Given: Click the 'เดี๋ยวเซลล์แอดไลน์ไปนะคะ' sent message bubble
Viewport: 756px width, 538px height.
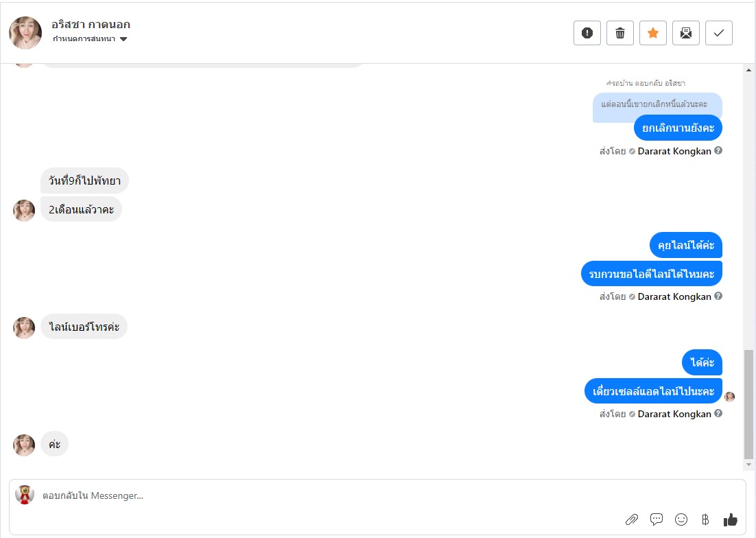Looking at the screenshot, I should 653,392.
